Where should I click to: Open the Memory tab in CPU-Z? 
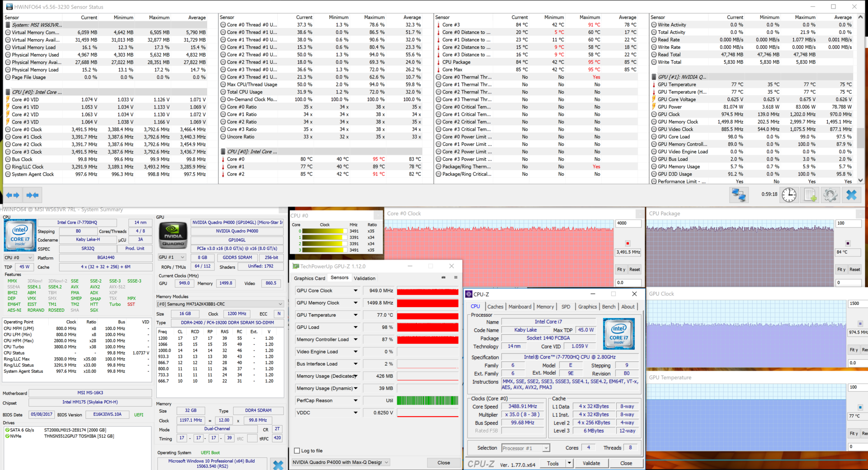click(545, 307)
